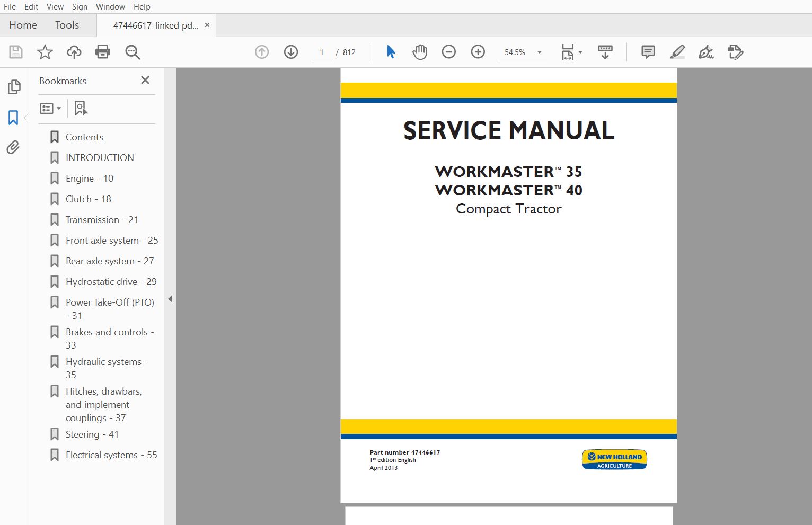Expand the page display options arrow
This screenshot has height=525, width=812.
(580, 52)
